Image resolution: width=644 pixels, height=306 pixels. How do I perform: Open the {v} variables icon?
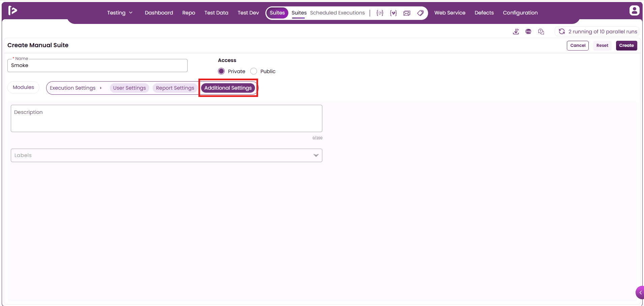(x=393, y=13)
